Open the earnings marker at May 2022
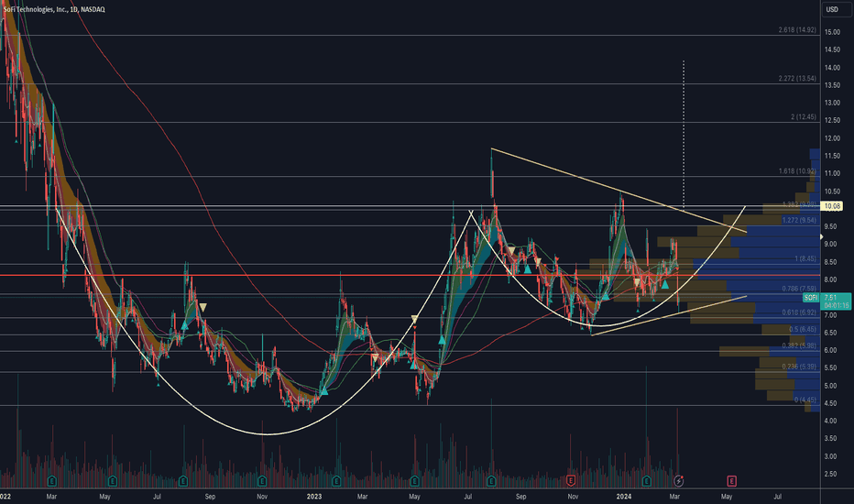Image resolution: width=854 pixels, height=504 pixels. [112, 481]
